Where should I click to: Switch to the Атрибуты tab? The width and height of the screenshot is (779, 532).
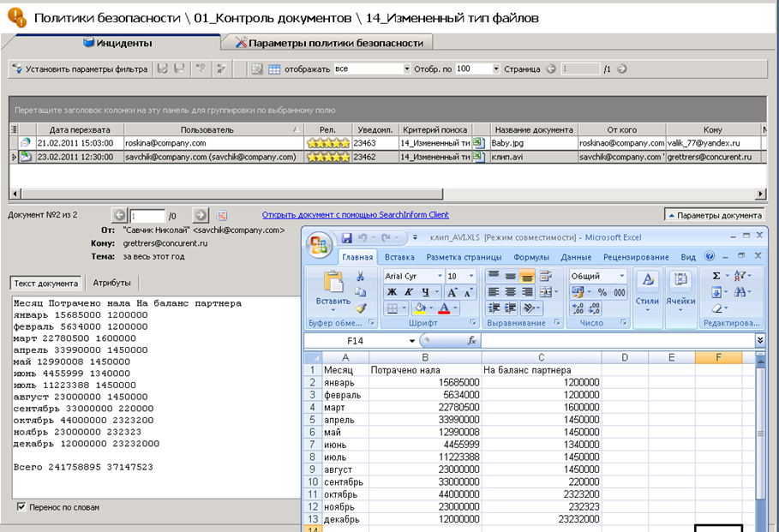coord(111,283)
